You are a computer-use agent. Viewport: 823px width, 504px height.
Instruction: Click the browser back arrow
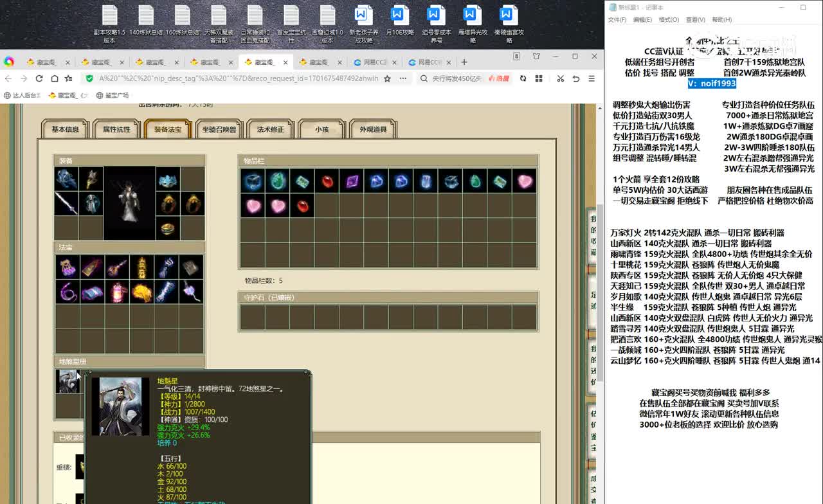8,78
